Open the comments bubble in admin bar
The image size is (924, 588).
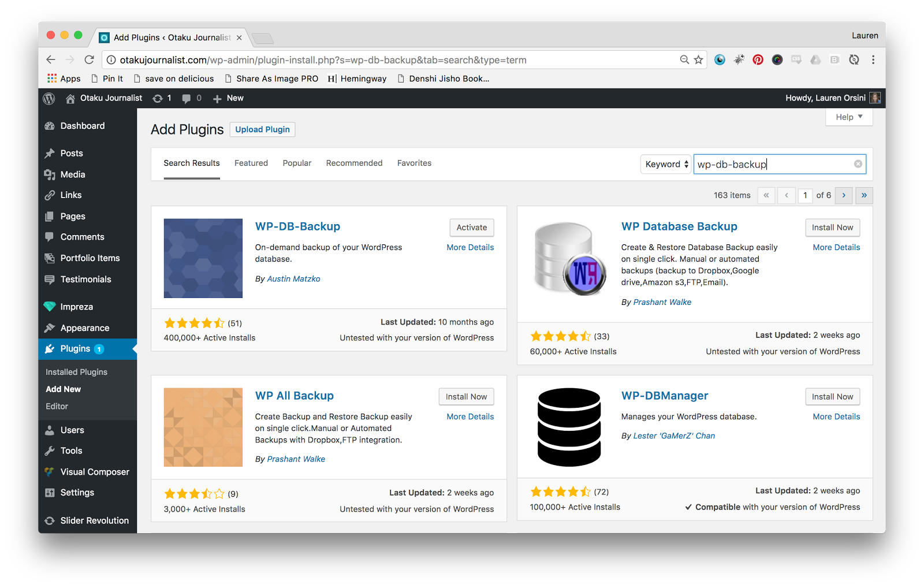(186, 99)
